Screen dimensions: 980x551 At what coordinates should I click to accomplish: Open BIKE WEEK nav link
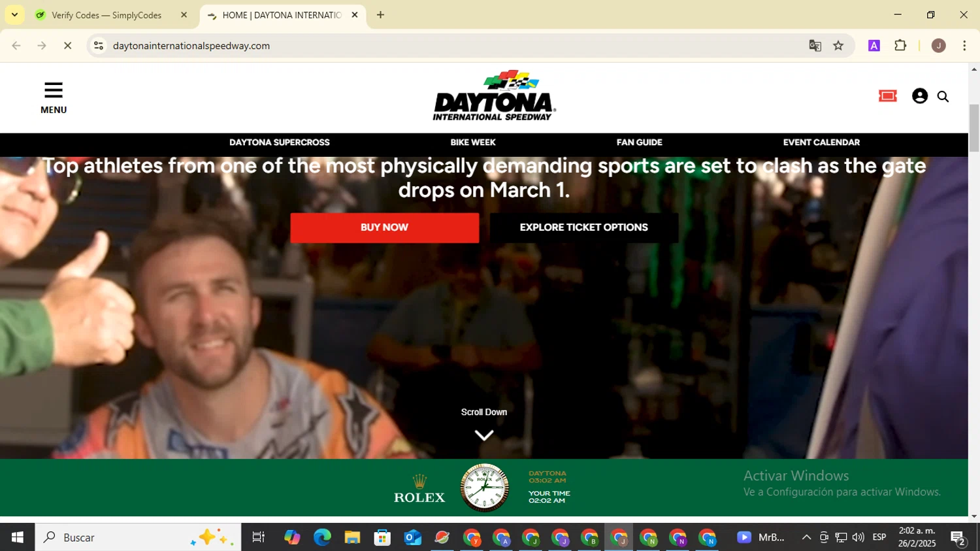click(473, 142)
